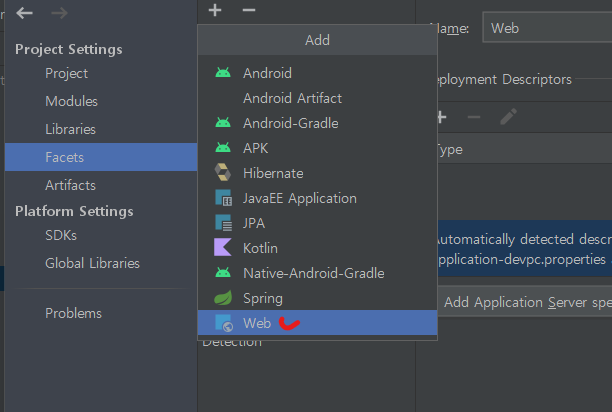This screenshot has height=412, width=612.
Task: Open Global Libraries page
Action: (x=101, y=263)
